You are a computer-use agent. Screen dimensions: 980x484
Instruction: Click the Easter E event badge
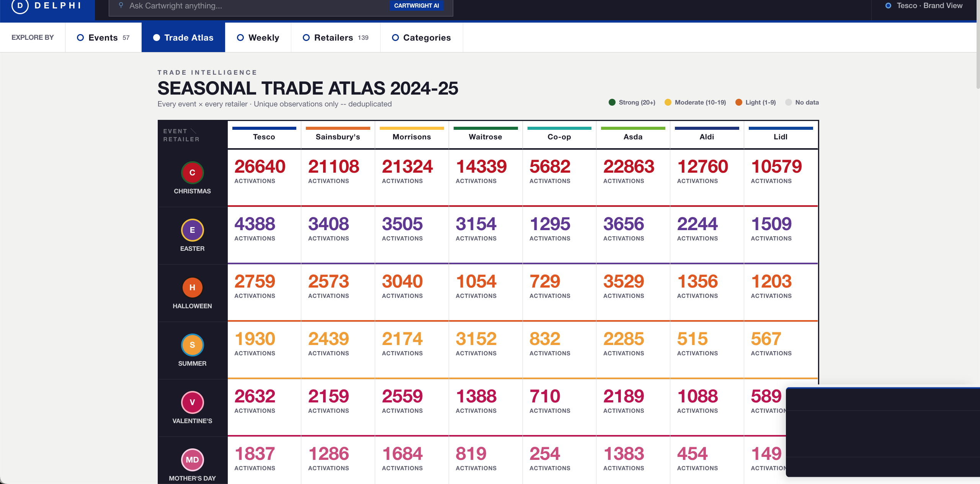pyautogui.click(x=192, y=230)
